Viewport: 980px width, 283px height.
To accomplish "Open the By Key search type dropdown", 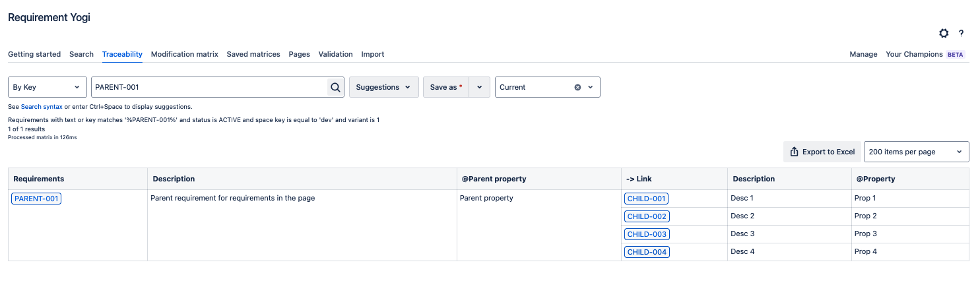I will pyautogui.click(x=48, y=87).
